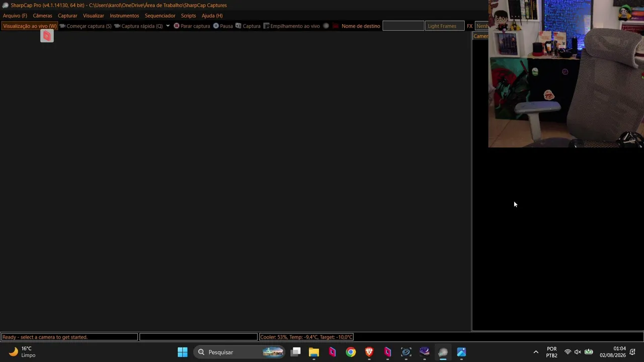Image resolution: width=644 pixels, height=362 pixels.
Task: Open the weather widget showing 16°C Limpo
Action: point(22,352)
